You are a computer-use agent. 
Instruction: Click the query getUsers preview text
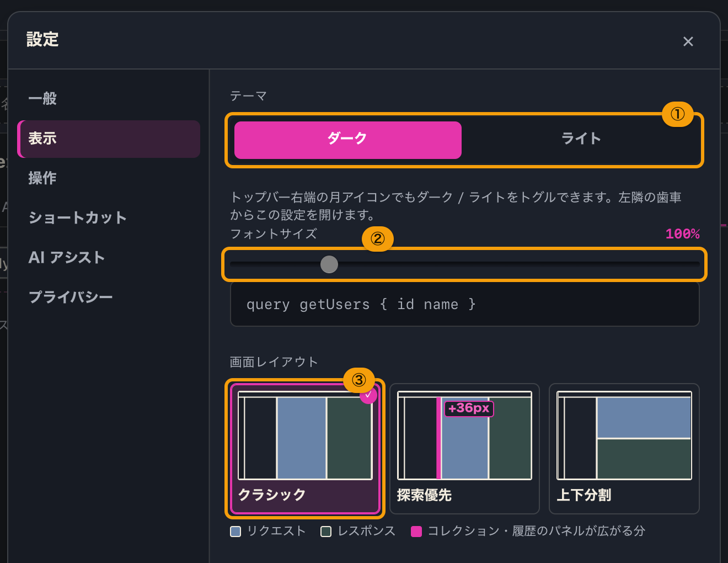click(x=361, y=305)
